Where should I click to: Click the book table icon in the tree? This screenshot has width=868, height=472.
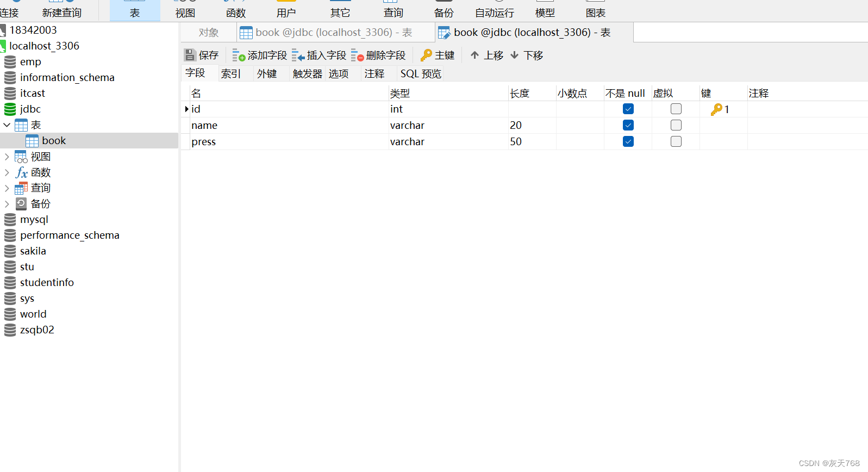[x=32, y=141]
